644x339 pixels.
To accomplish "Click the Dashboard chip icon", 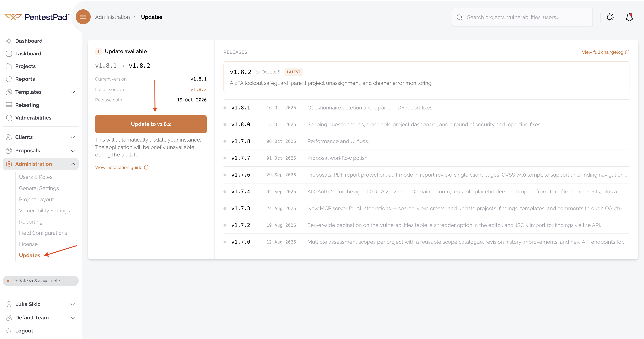I will (x=9, y=41).
